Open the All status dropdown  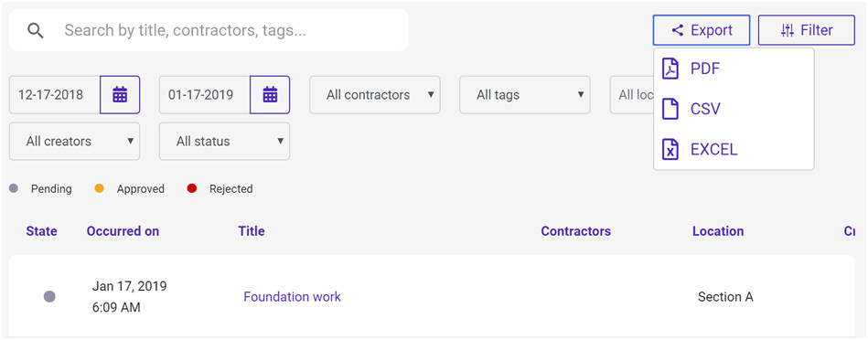click(x=225, y=142)
